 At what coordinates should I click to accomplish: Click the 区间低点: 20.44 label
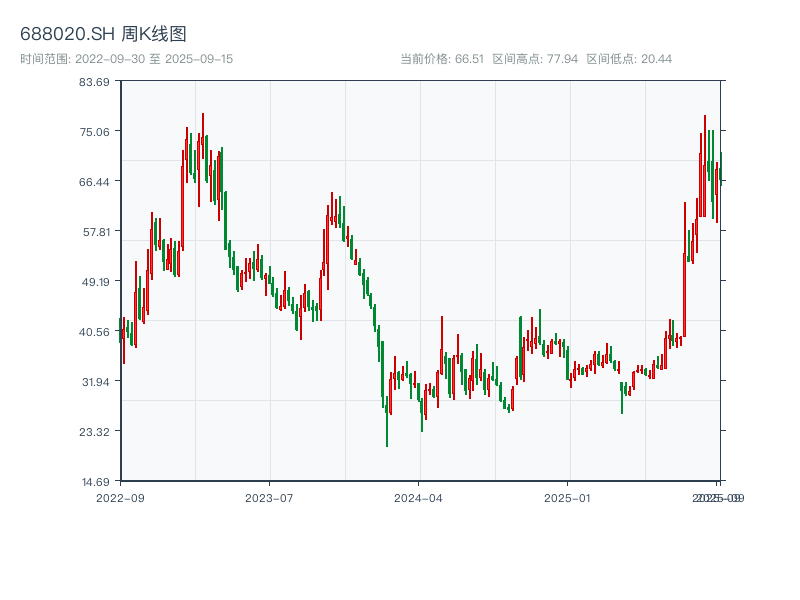pyautogui.click(x=629, y=59)
